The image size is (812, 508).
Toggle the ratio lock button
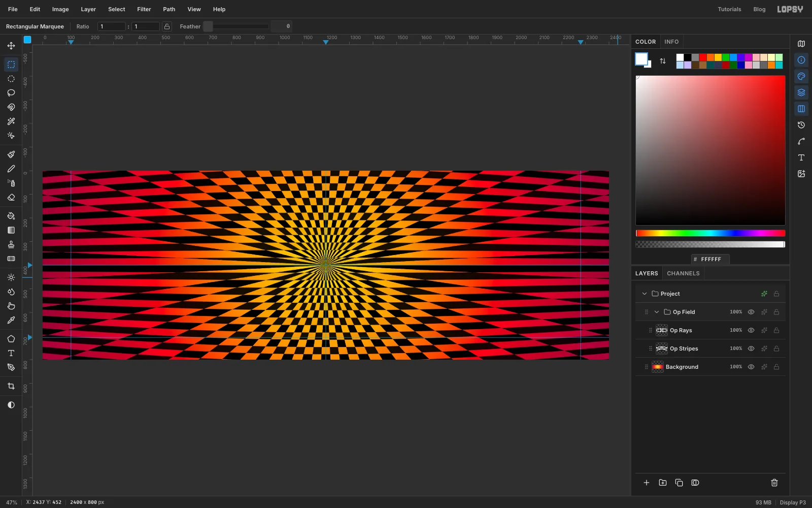[x=167, y=26]
